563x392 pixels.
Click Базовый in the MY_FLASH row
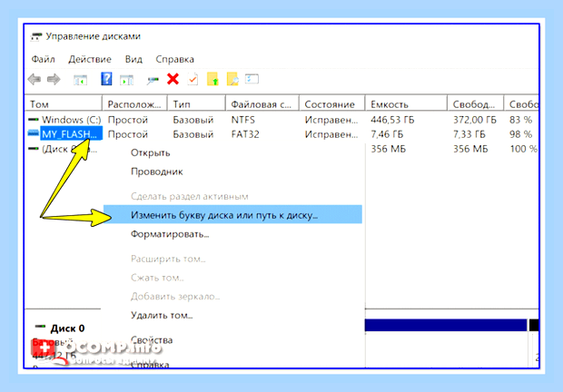193,134
